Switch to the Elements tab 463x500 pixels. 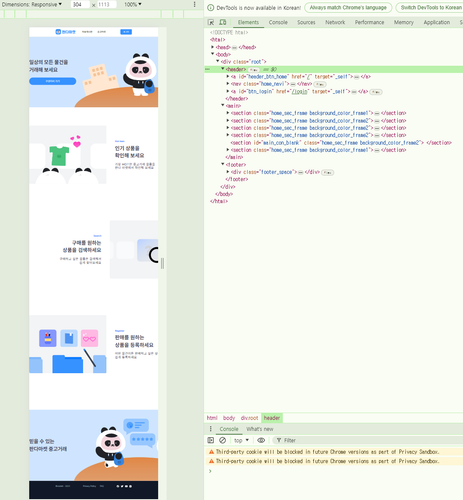point(248,22)
